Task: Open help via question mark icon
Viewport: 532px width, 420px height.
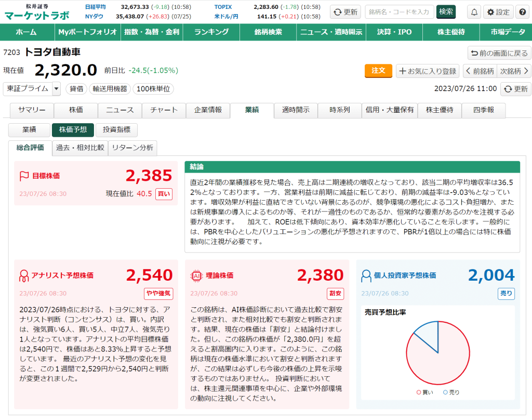Action: pyautogui.click(x=523, y=12)
